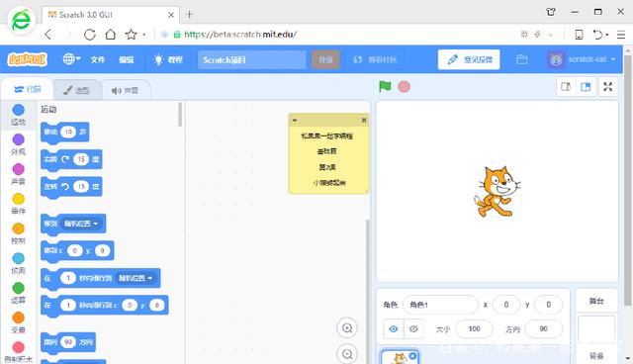Image resolution: width=633 pixels, height=364 pixels.
Task: Switch to small stage layout
Action: click(566, 86)
